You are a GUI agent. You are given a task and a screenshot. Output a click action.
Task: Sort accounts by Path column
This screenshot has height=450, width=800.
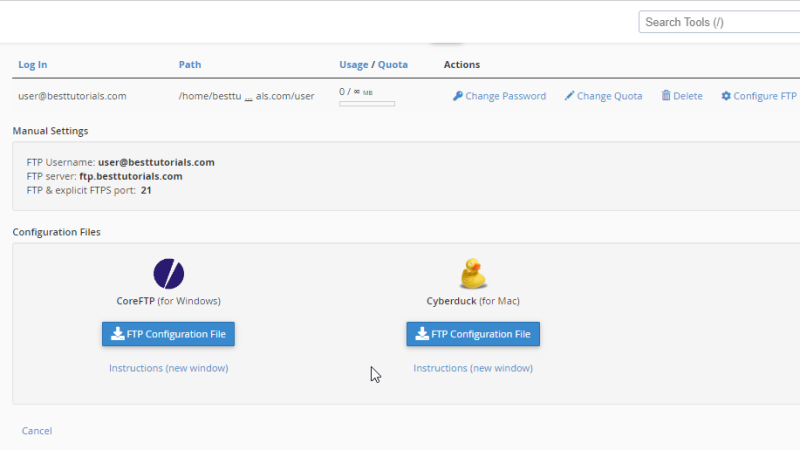click(190, 65)
